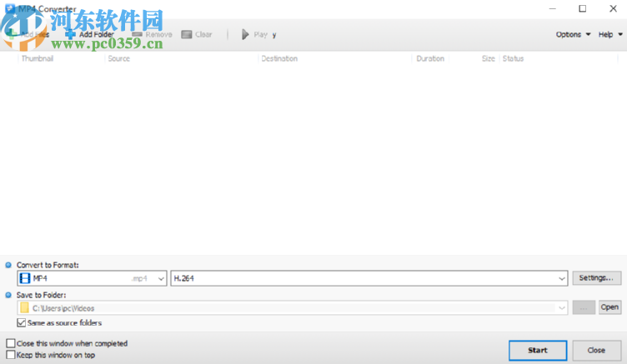Click the Destination column header

[x=279, y=58]
